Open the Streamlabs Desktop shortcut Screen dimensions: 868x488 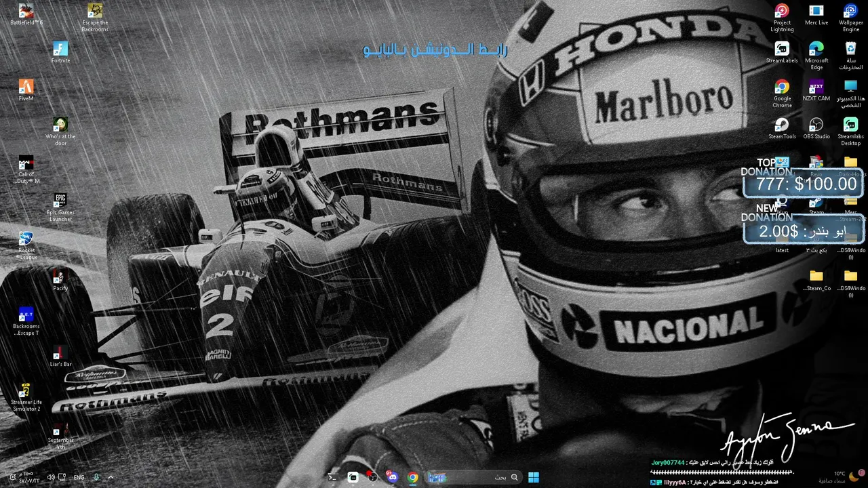(x=851, y=131)
